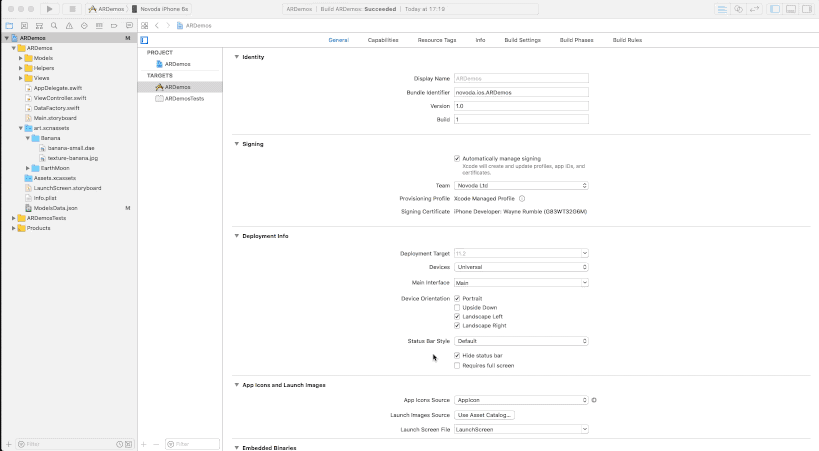Uncheck the Portrait orientation checkbox
The width and height of the screenshot is (819, 451).
click(457, 298)
